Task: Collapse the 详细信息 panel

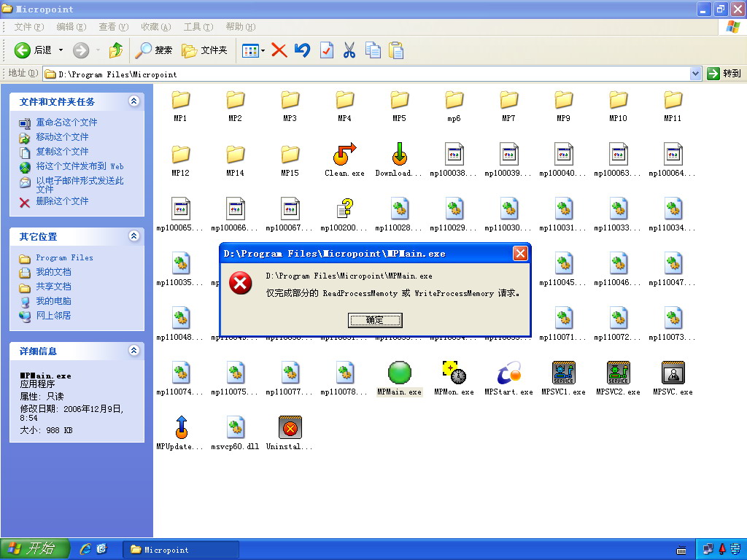Action: [134, 351]
